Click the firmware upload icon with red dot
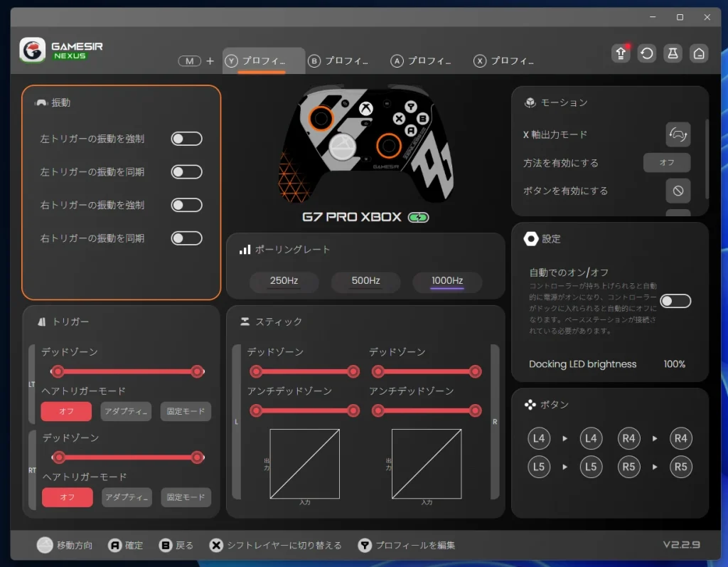Viewport: 728px width, 567px height. [x=621, y=53]
